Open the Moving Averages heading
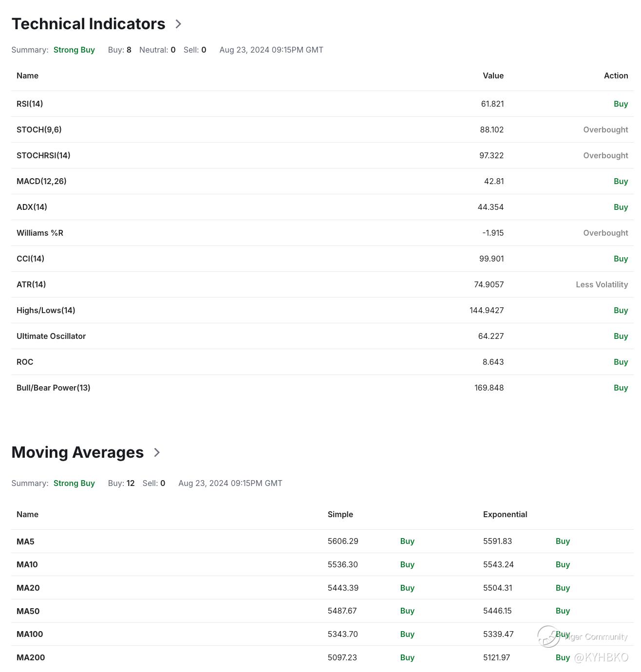The image size is (641, 672). click(77, 452)
